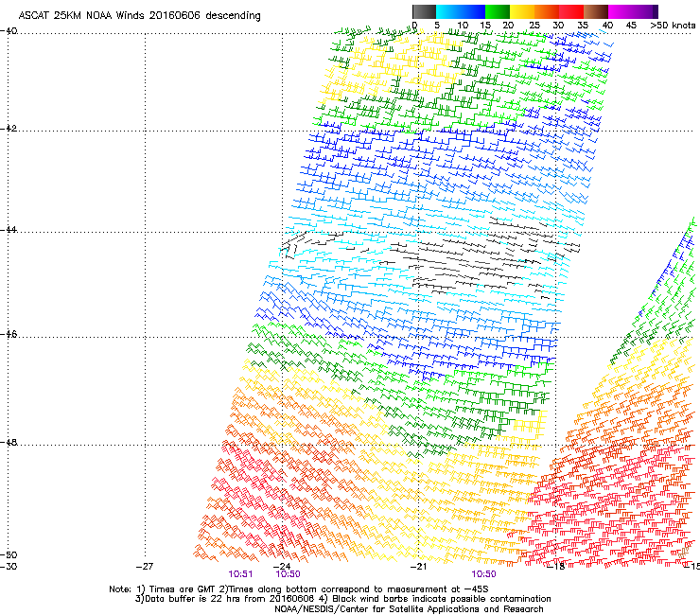
Task: Click the '10' legend scale label
Action: (x=463, y=25)
